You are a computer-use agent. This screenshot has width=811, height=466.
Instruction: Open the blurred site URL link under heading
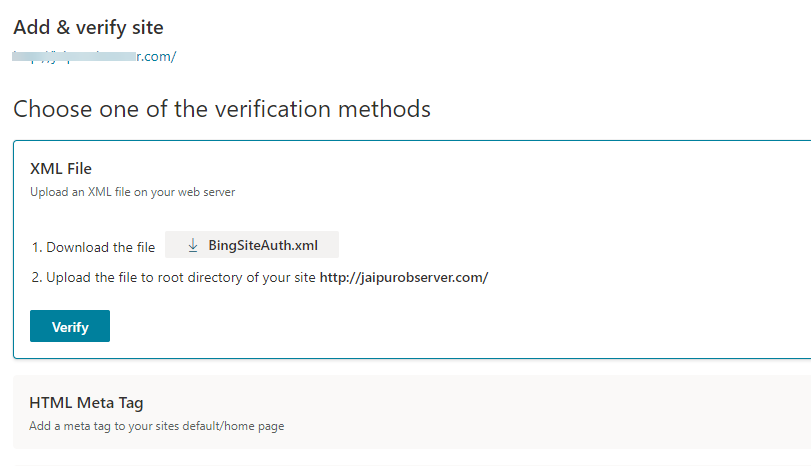tap(94, 56)
